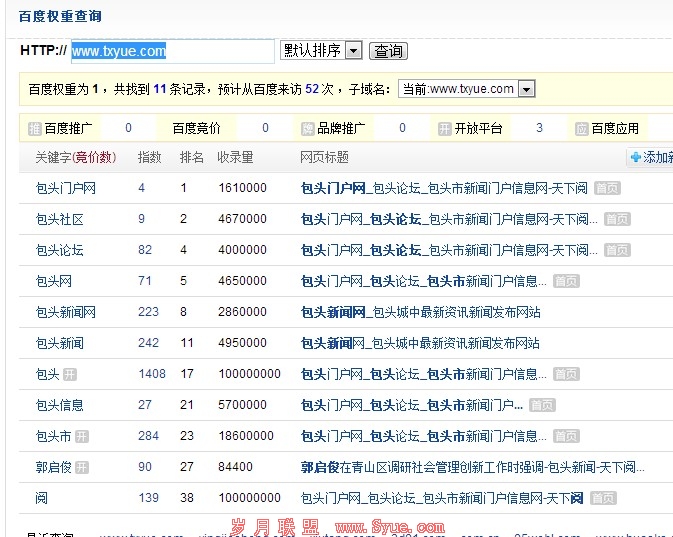Click 首页 badge in 阅 row
The image size is (673, 537).
coord(603,498)
